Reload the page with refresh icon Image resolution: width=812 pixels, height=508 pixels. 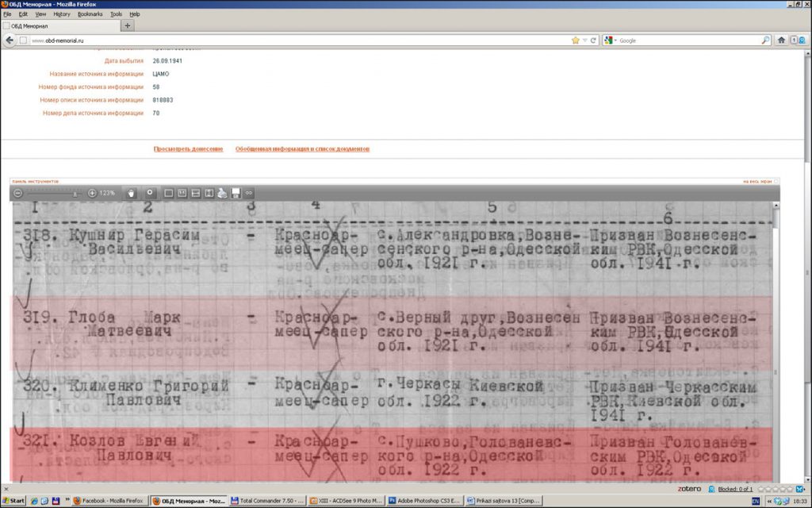593,40
